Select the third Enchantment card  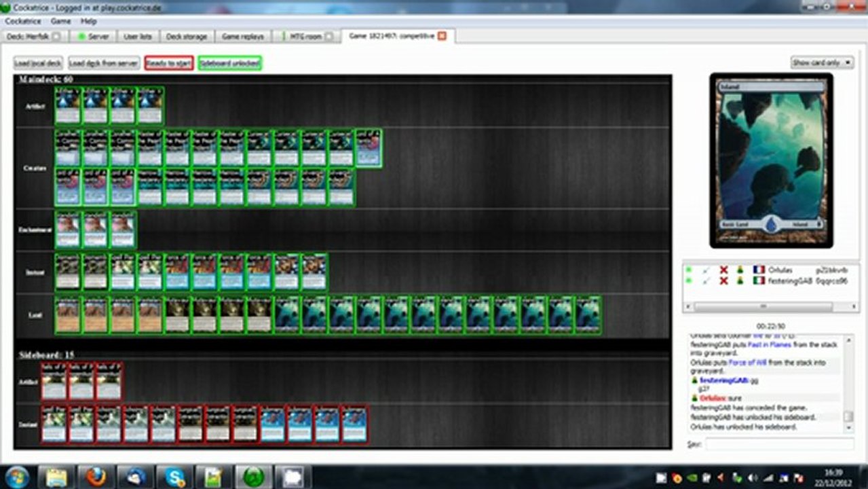[122, 230]
